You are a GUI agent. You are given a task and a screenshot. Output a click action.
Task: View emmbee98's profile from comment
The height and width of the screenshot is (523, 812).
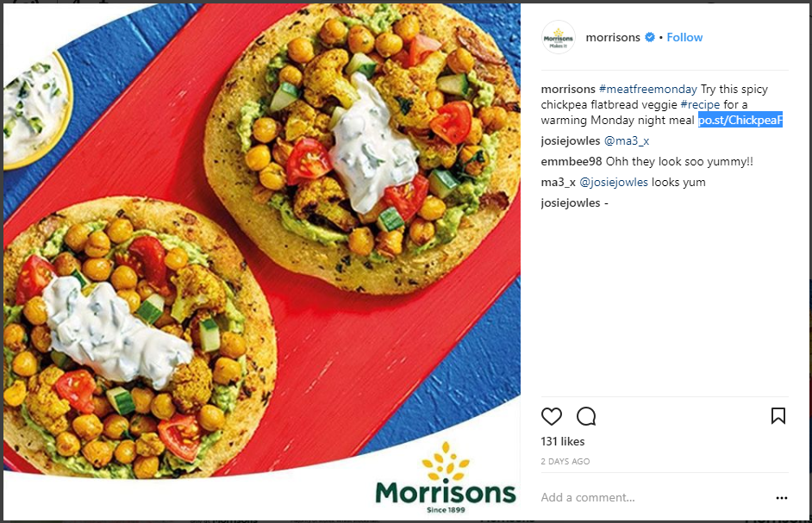tap(572, 162)
